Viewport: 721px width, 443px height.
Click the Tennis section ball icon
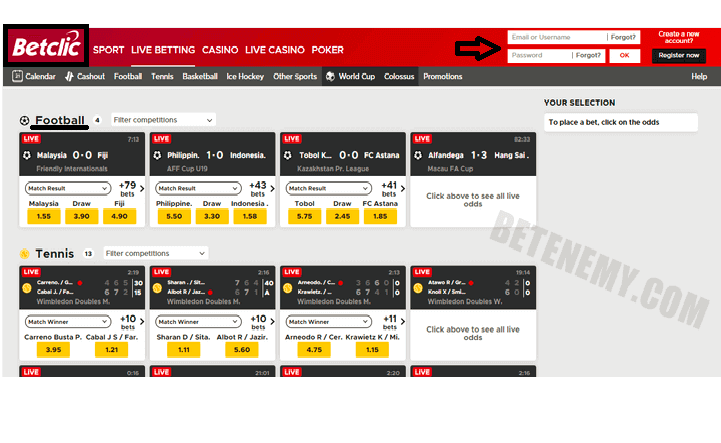(x=24, y=253)
